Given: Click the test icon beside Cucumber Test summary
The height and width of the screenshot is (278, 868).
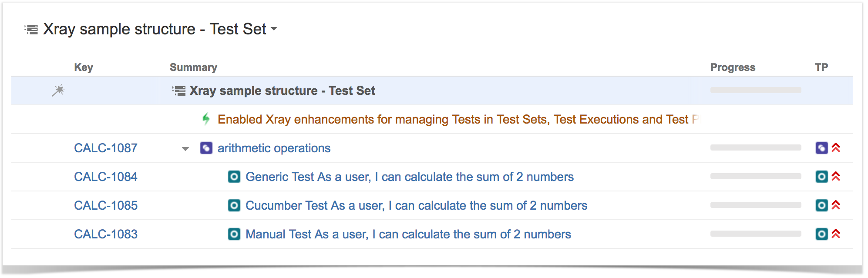Looking at the screenshot, I should coord(234,205).
